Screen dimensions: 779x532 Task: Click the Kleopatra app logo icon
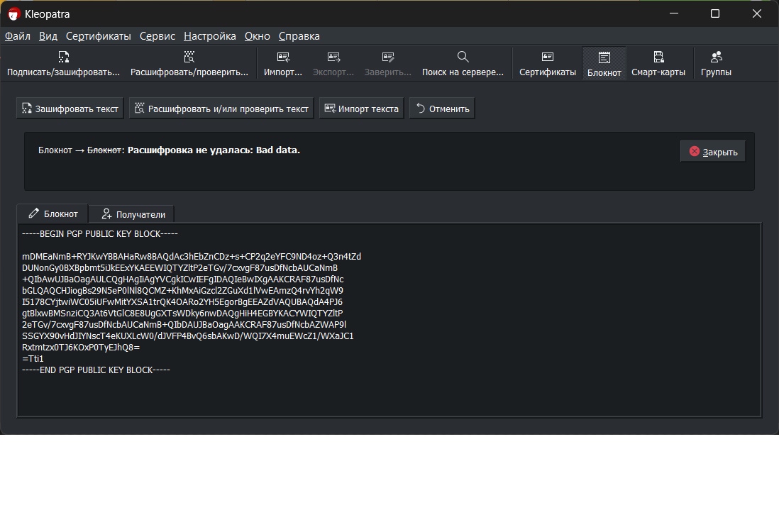(x=13, y=14)
